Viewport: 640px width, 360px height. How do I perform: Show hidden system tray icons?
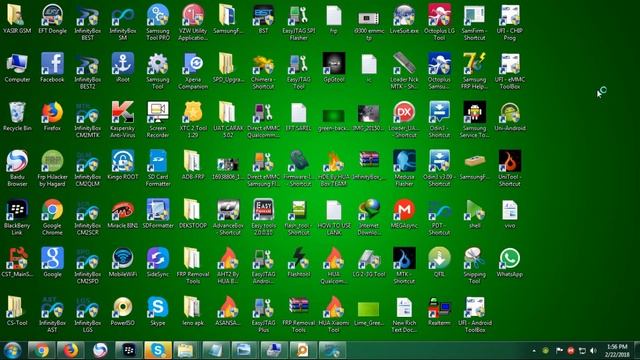pos(534,351)
